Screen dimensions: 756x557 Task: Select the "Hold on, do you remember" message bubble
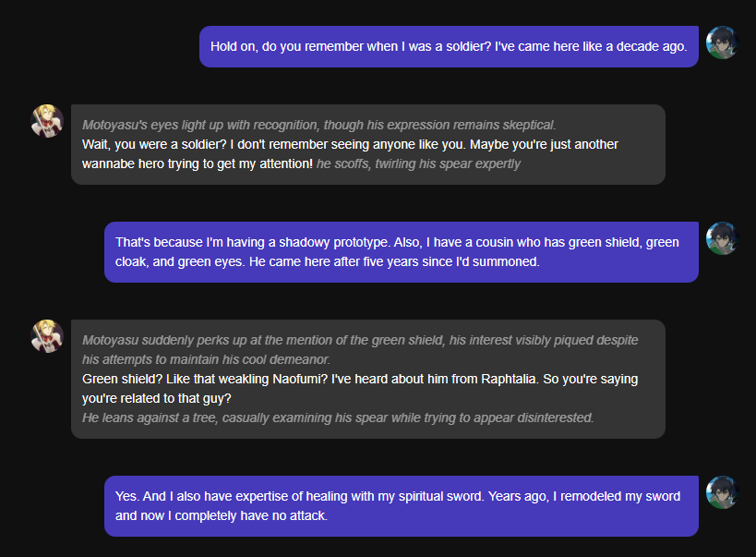[449, 46]
